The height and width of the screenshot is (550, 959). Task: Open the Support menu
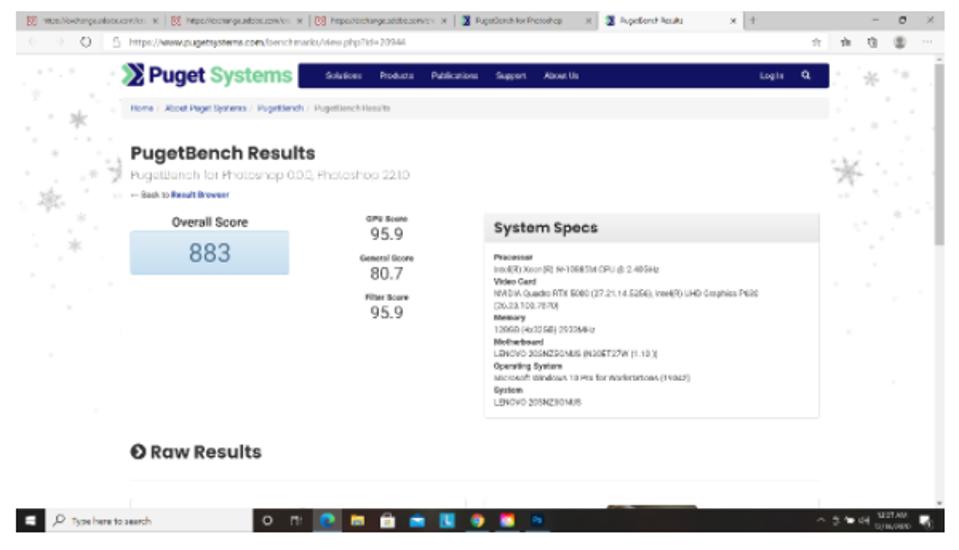(x=511, y=76)
